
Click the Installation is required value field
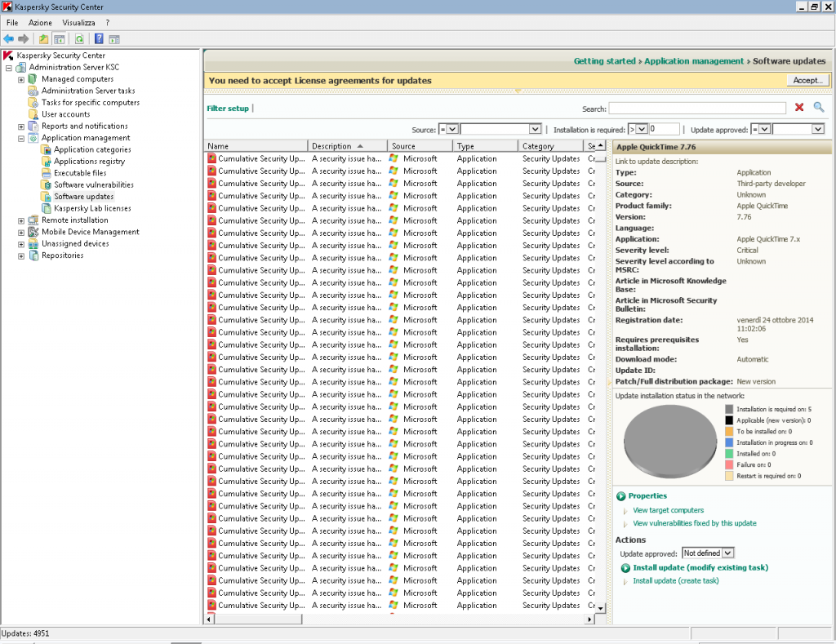click(665, 129)
